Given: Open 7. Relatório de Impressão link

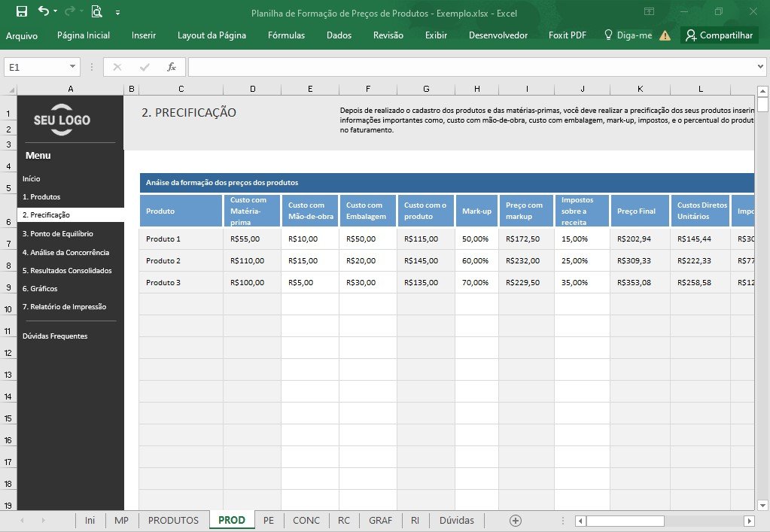Looking at the screenshot, I should pos(64,307).
